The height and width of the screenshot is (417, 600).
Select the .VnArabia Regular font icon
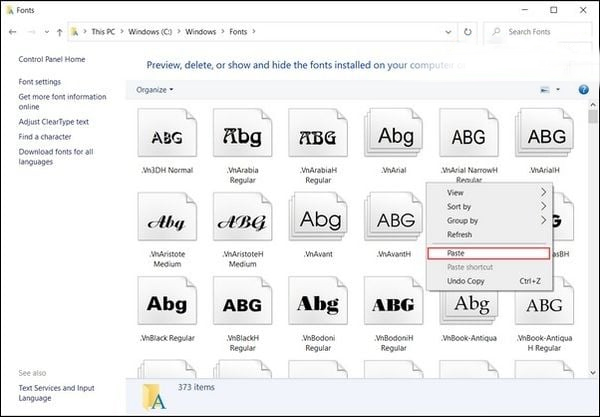pyautogui.click(x=243, y=133)
